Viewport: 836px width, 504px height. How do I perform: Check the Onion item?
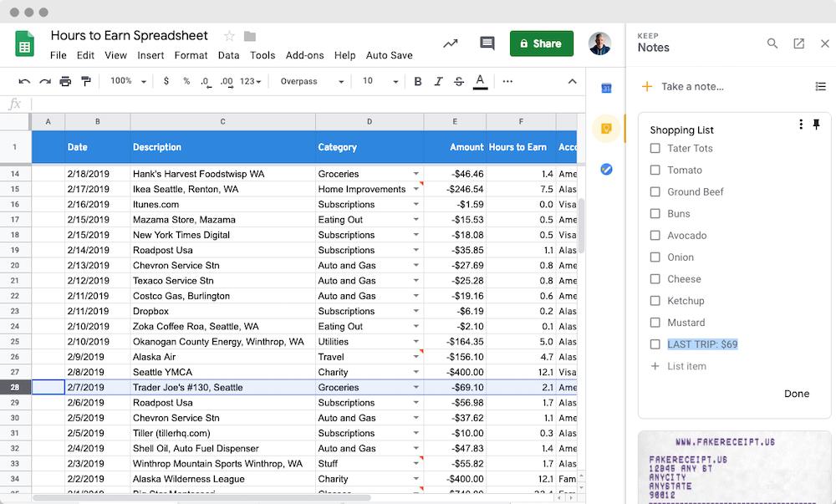pyautogui.click(x=655, y=257)
